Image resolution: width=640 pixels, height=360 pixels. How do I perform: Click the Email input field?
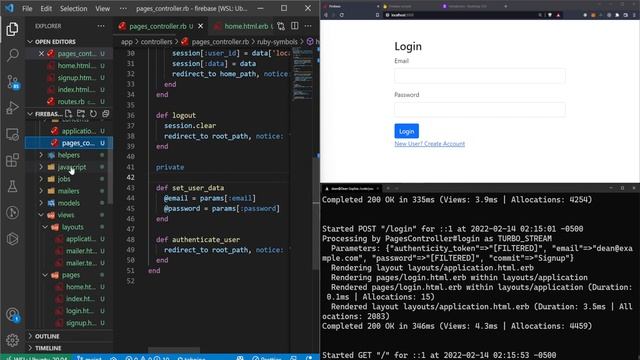[480, 76]
